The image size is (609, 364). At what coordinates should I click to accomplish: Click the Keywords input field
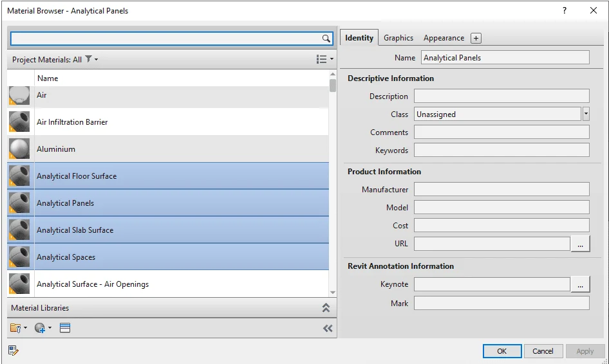[x=501, y=150]
